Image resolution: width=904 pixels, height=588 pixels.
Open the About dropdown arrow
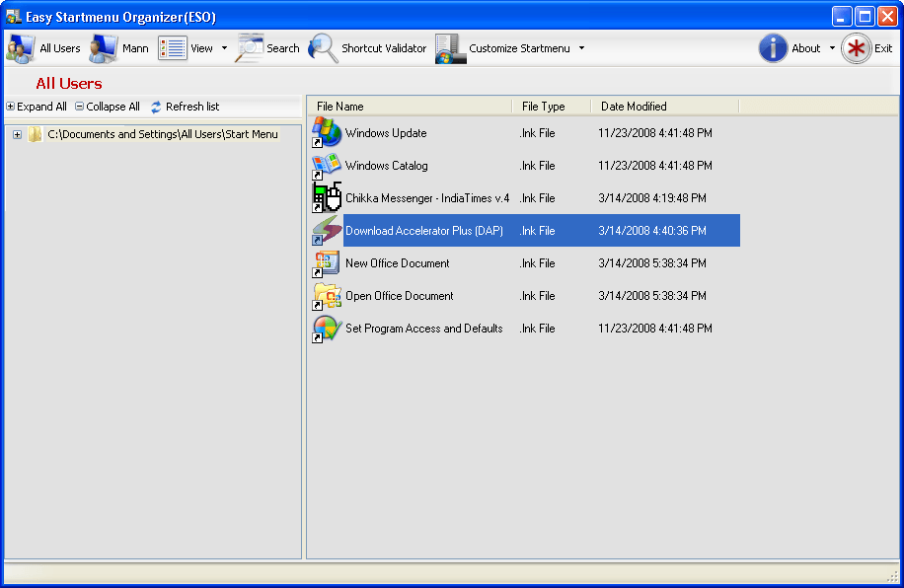[x=832, y=48]
